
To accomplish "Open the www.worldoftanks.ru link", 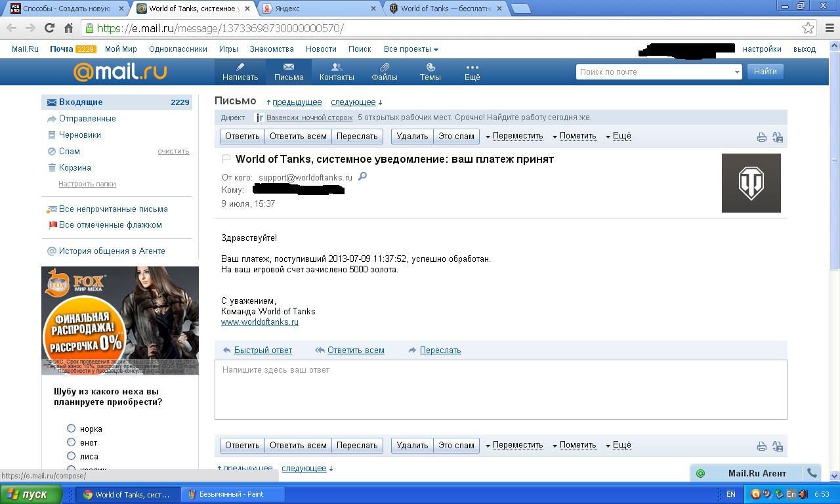I will (x=260, y=322).
